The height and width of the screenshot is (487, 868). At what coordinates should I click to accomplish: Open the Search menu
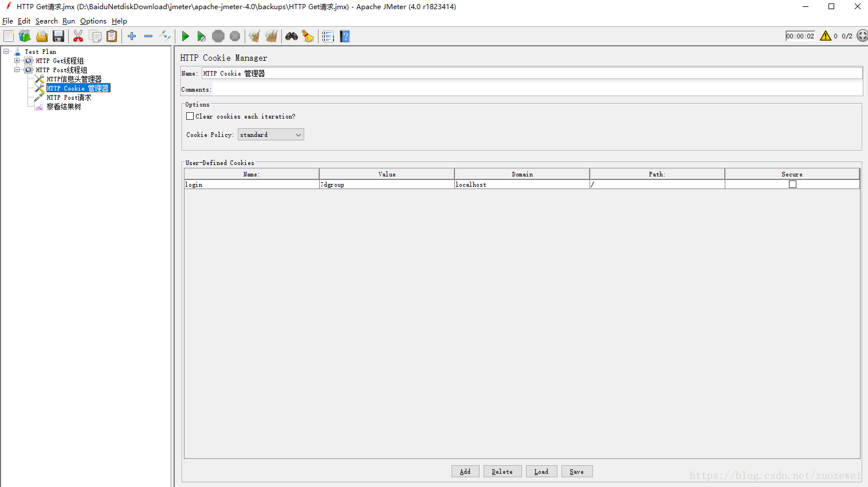coord(46,21)
